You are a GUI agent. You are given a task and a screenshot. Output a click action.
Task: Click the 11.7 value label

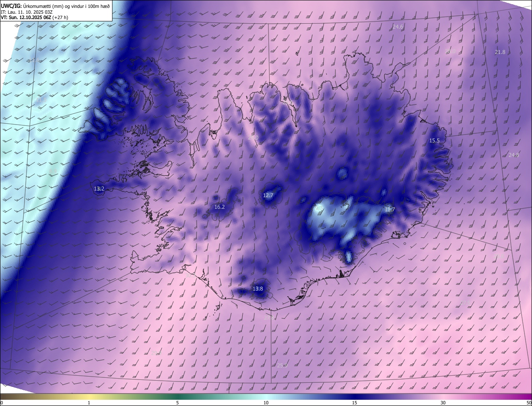(x=389, y=209)
